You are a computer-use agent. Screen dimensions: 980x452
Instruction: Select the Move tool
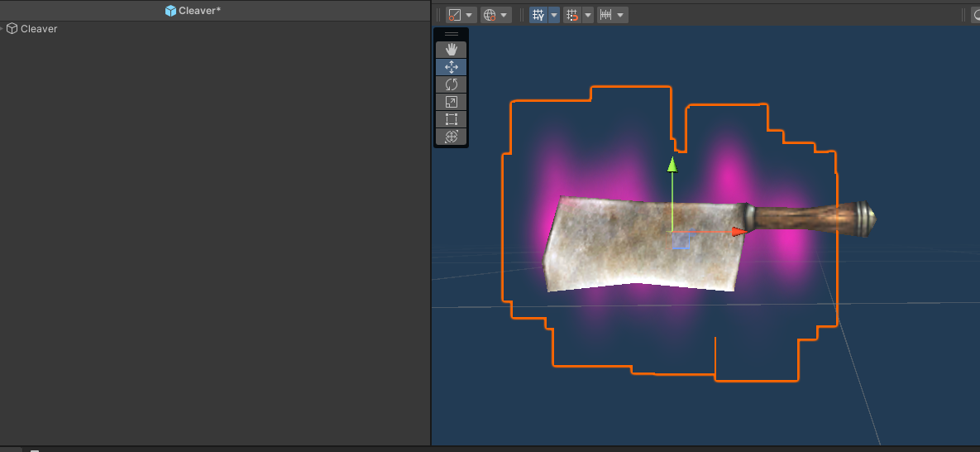[x=452, y=67]
